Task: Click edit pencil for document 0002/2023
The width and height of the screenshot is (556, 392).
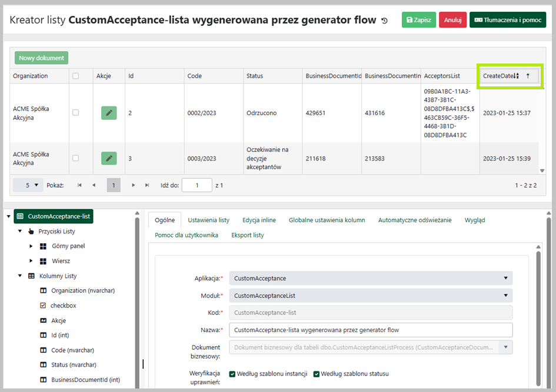Action: pyautogui.click(x=109, y=113)
